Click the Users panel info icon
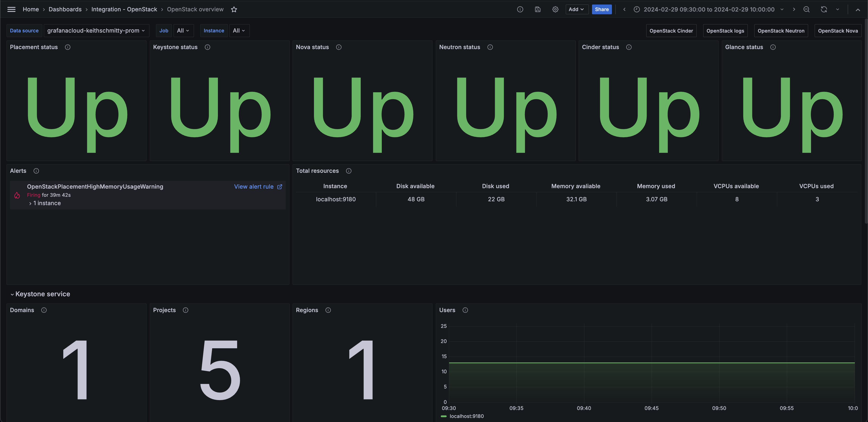Viewport: 868px width, 422px height. (x=465, y=310)
